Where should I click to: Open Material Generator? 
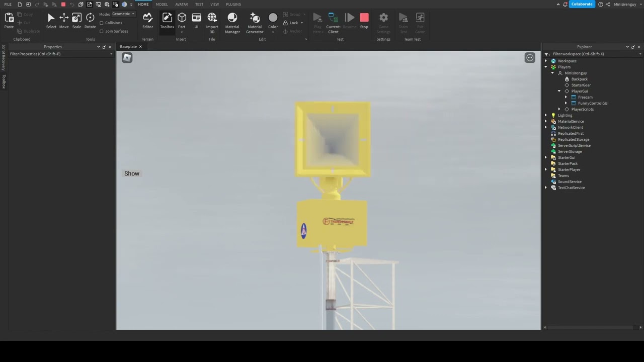[x=255, y=23]
